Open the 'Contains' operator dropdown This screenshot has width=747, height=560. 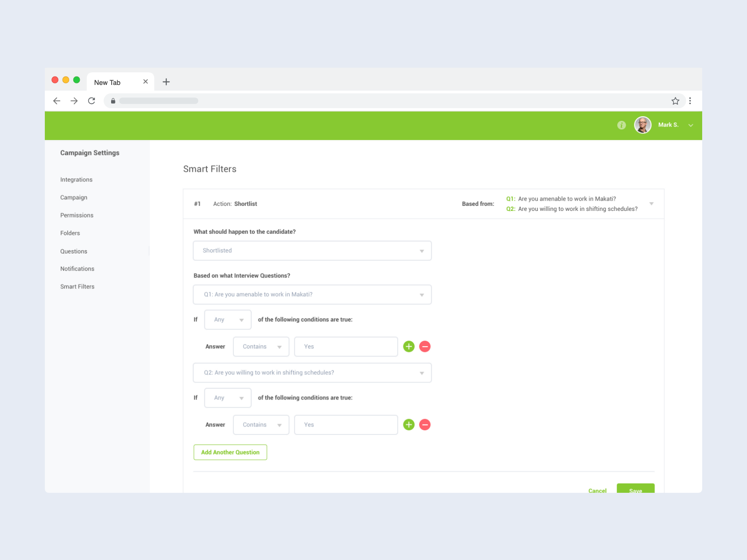(261, 346)
